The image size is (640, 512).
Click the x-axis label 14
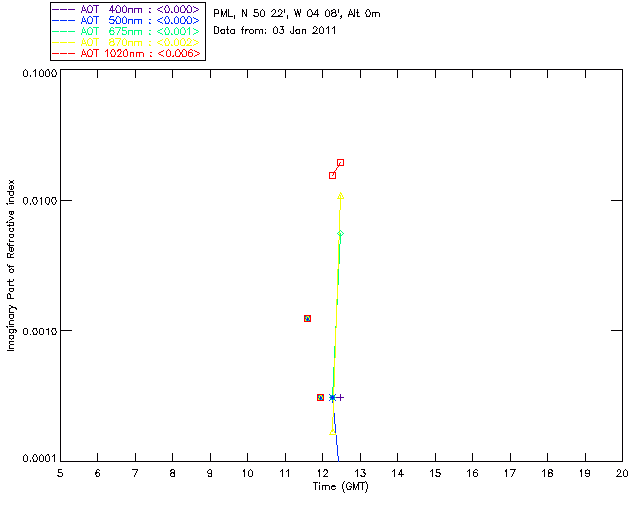pos(398,473)
